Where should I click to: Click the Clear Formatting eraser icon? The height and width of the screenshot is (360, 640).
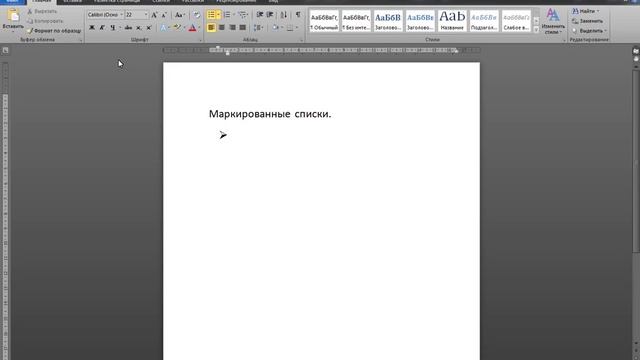197,15
